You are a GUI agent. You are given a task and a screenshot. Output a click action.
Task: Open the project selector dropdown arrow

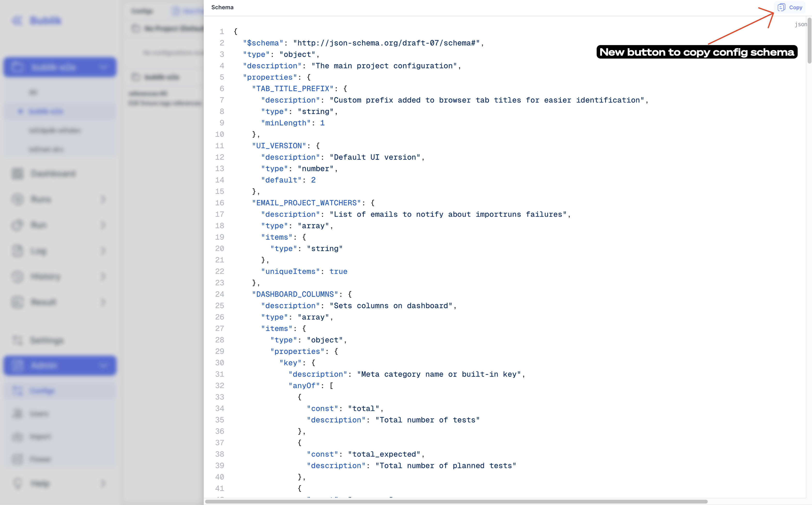tap(103, 68)
